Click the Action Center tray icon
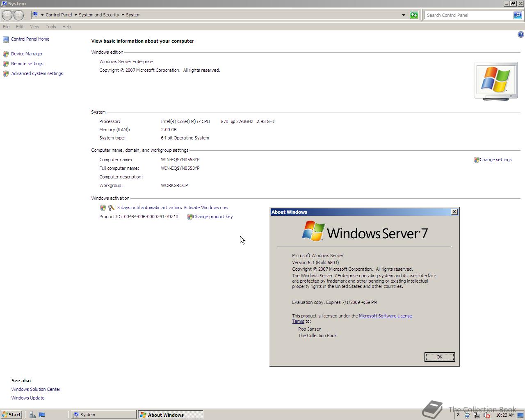This screenshot has height=420, width=525. (467, 415)
